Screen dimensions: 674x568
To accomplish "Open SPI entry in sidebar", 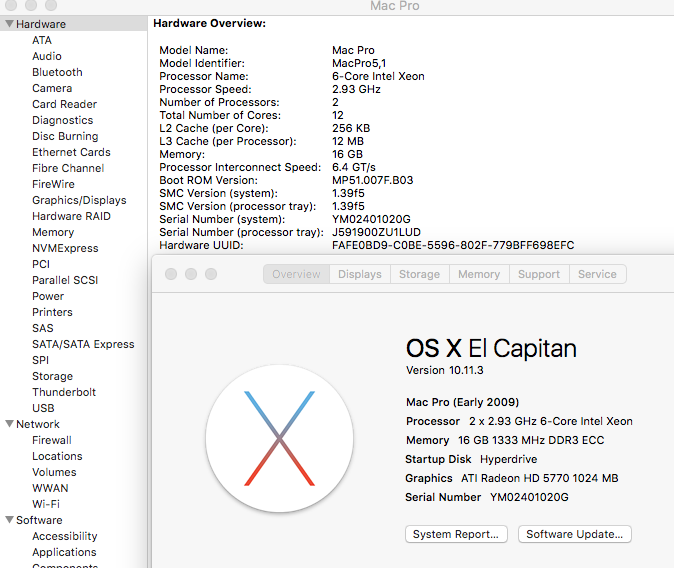I will coord(40,360).
